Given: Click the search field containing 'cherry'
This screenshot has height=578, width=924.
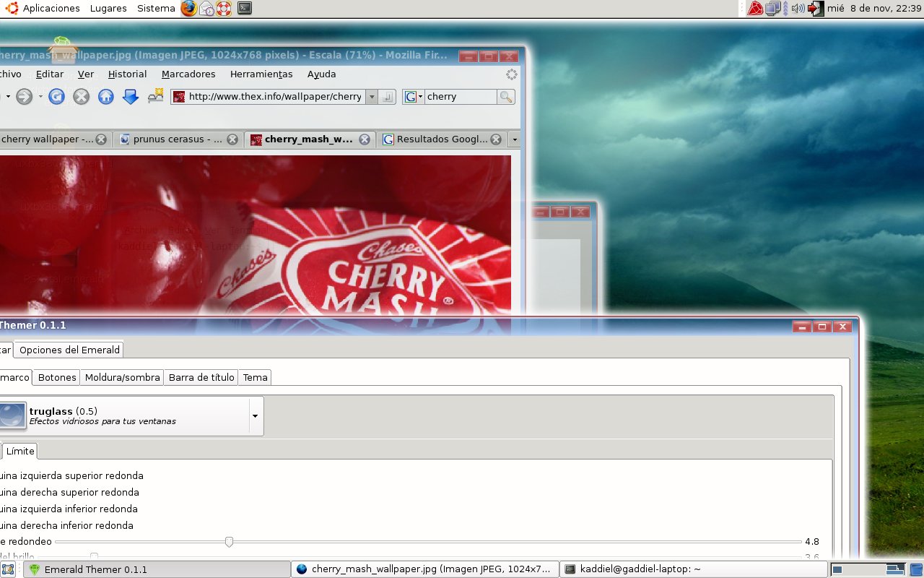Looking at the screenshot, I should point(461,96).
